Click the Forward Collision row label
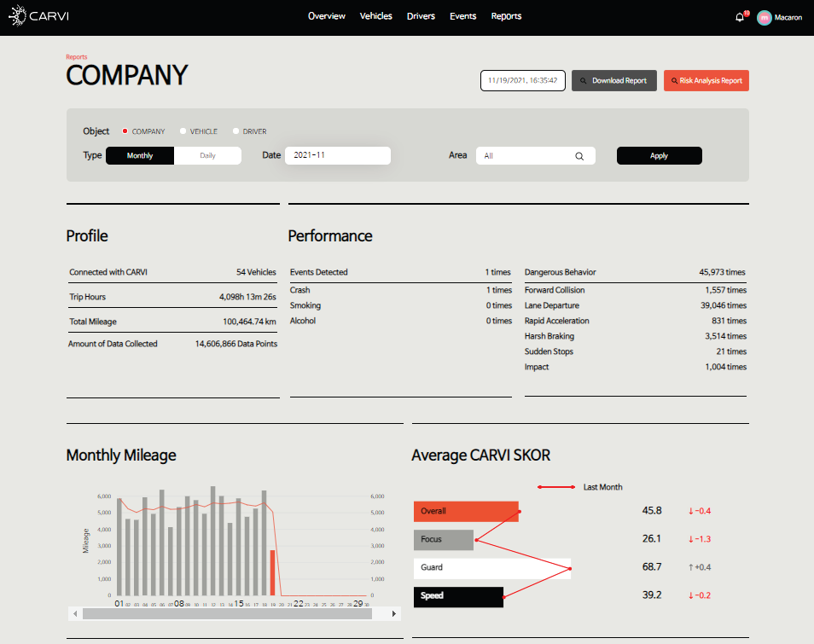This screenshot has width=814, height=644. click(x=555, y=290)
